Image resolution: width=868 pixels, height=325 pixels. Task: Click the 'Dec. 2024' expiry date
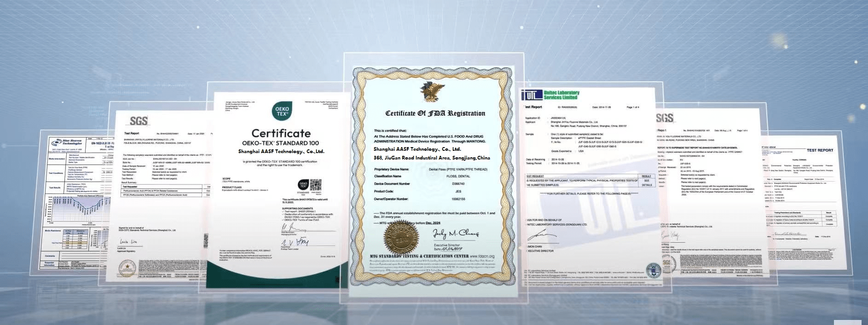tap(434, 223)
